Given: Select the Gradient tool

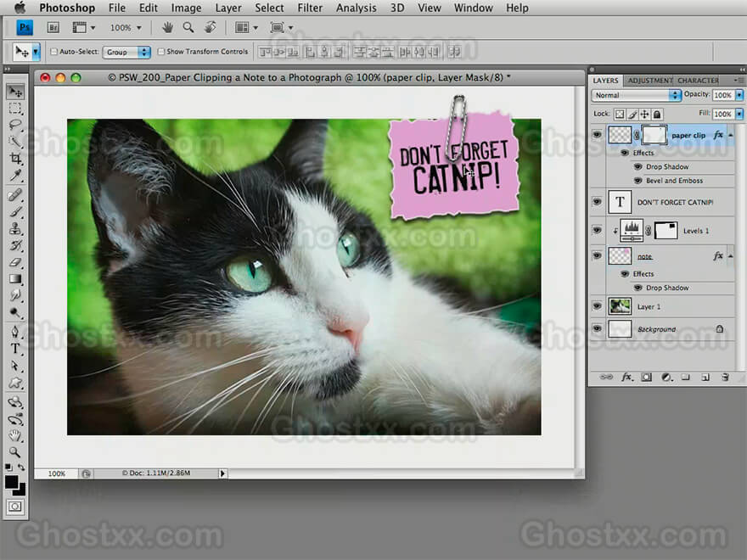Looking at the screenshot, I should click(15, 279).
